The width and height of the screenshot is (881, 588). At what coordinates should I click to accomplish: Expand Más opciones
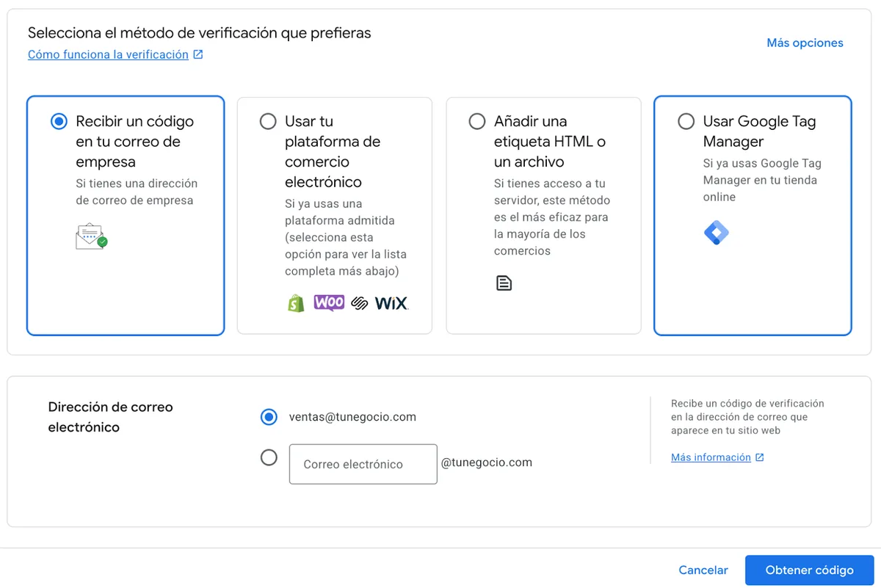click(x=805, y=43)
